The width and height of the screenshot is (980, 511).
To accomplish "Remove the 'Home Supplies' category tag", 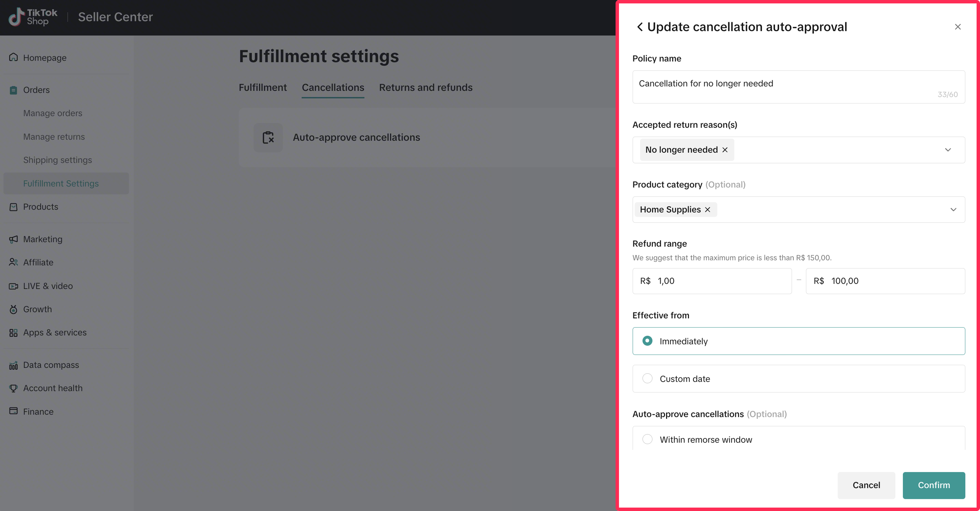I will (708, 209).
